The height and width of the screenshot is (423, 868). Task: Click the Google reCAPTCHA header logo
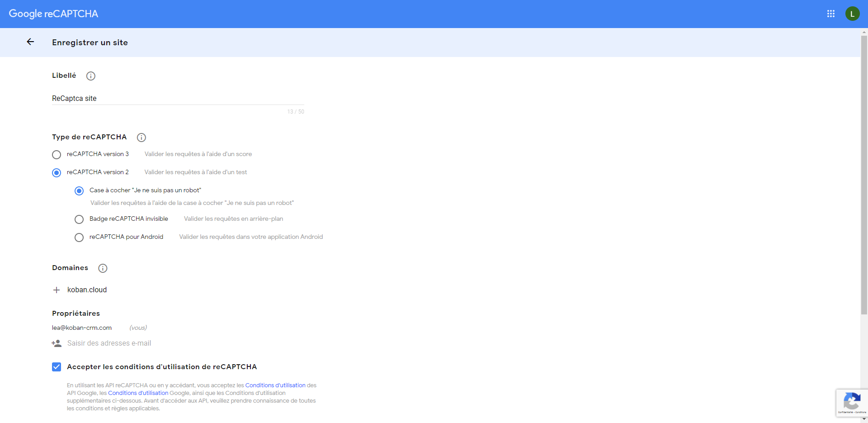[53, 14]
